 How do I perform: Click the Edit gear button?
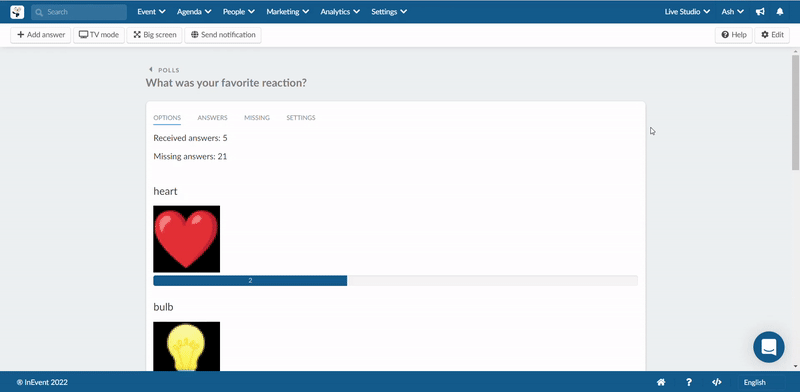coord(772,35)
